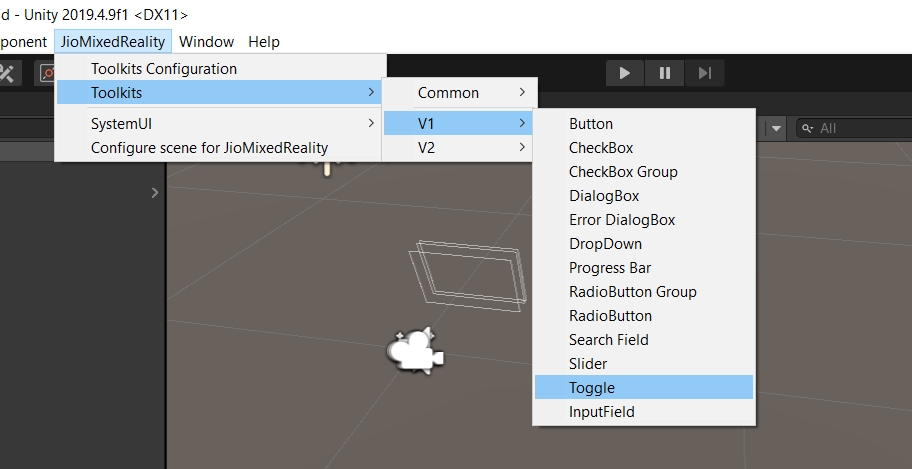
Task: Open the Window menu
Action: click(x=206, y=41)
